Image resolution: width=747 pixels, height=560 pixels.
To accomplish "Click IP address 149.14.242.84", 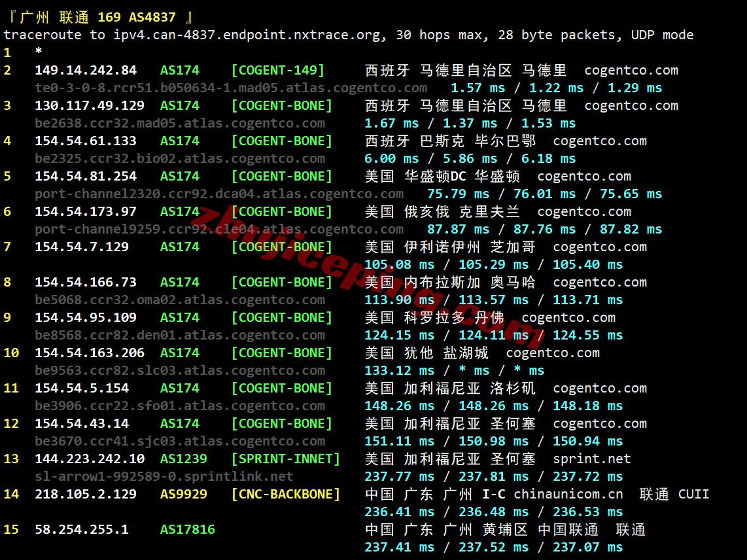I will point(86,71).
